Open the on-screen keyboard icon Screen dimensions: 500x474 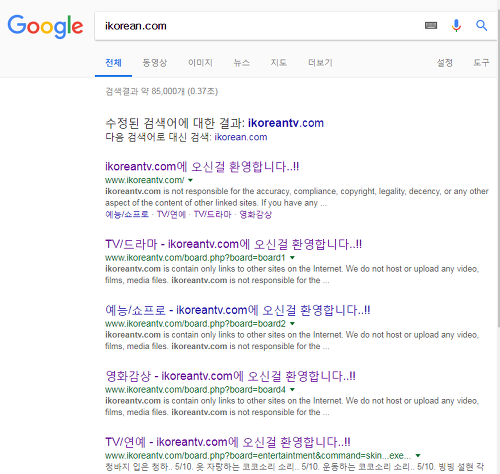coord(431,25)
